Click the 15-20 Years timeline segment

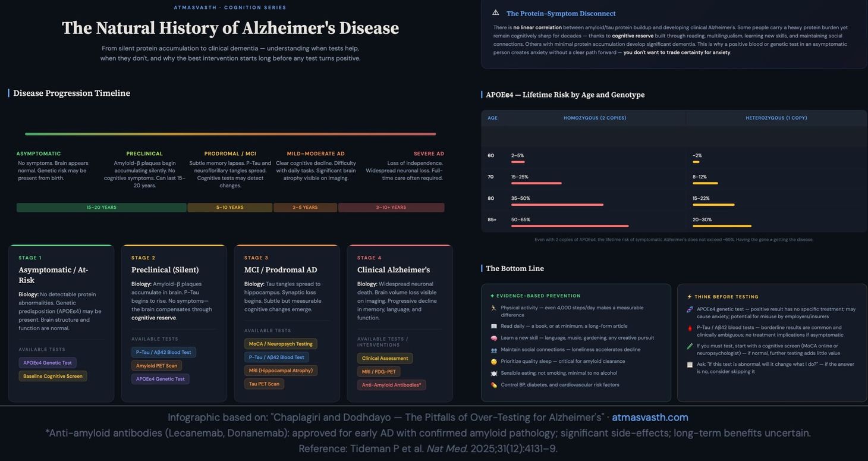click(x=103, y=207)
